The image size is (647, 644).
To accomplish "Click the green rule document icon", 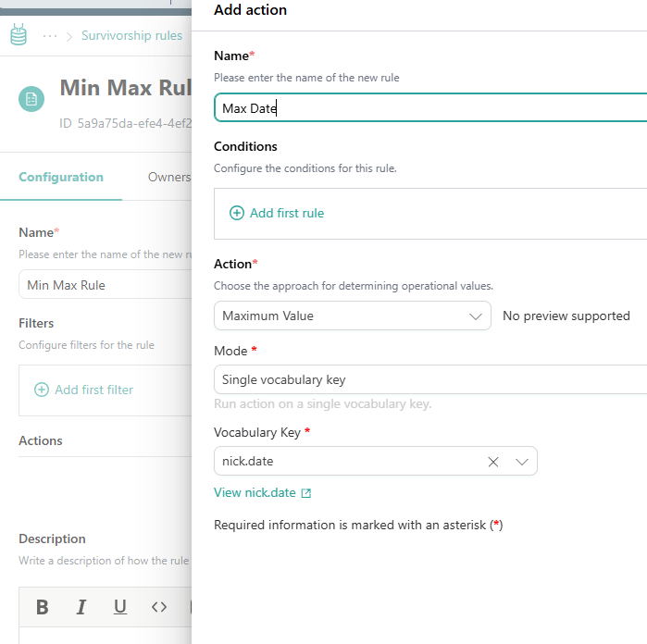I will [x=31, y=99].
